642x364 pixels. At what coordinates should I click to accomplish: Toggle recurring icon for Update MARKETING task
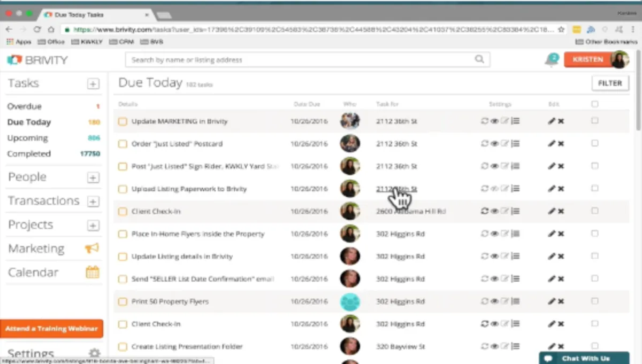pos(485,121)
